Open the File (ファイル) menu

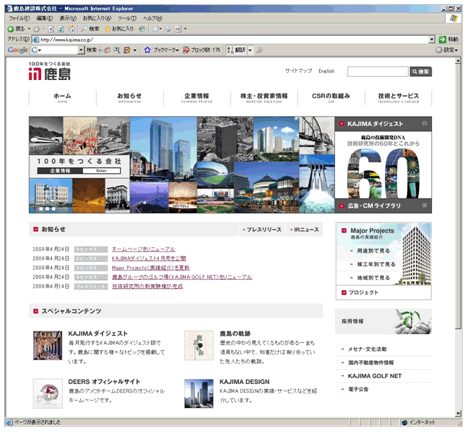19,18
